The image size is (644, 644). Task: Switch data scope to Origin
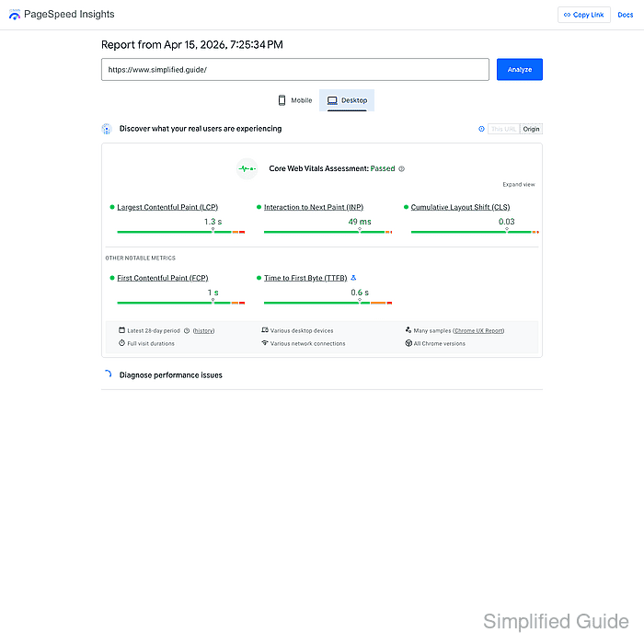point(531,129)
